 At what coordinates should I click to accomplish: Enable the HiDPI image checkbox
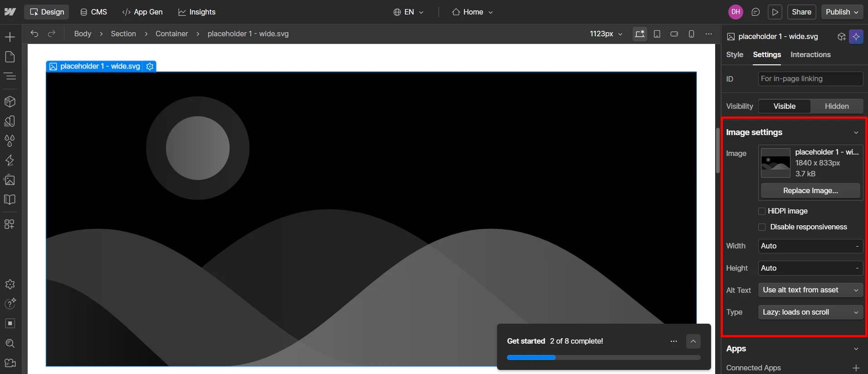[x=762, y=211]
